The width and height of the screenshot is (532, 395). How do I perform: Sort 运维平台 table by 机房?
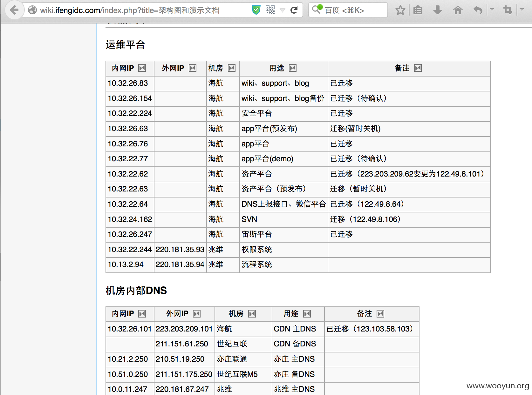pos(232,68)
